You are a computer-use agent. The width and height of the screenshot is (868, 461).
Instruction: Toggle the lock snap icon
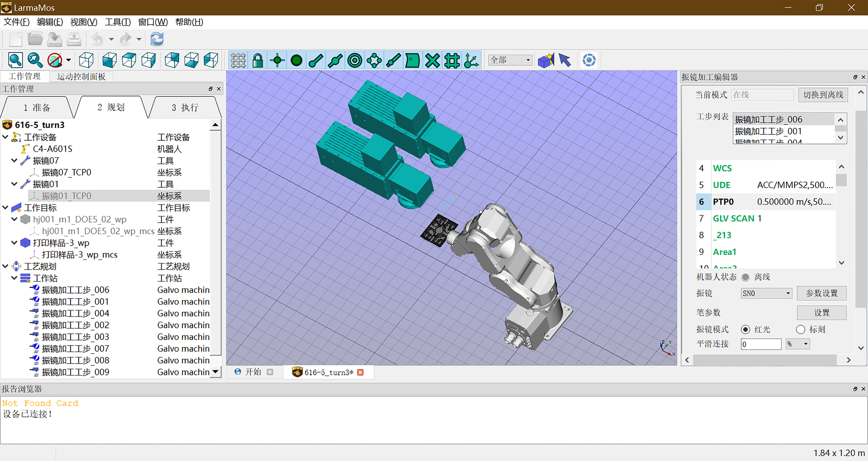pos(257,61)
